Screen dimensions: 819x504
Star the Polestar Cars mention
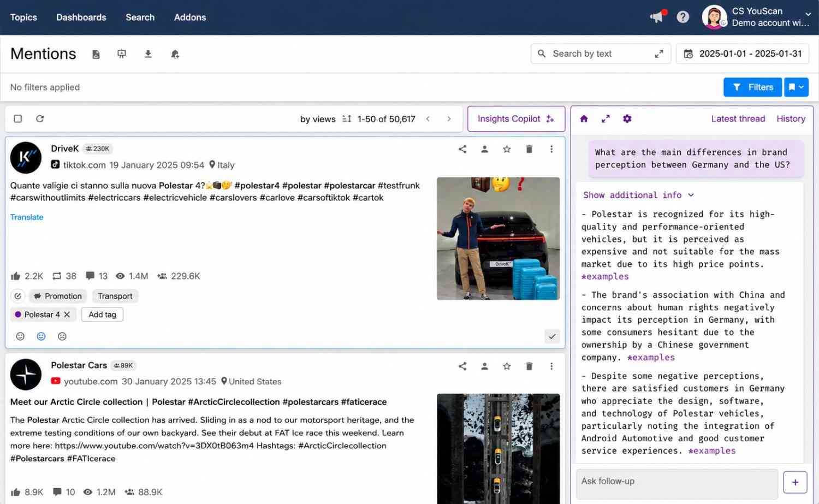pos(507,366)
